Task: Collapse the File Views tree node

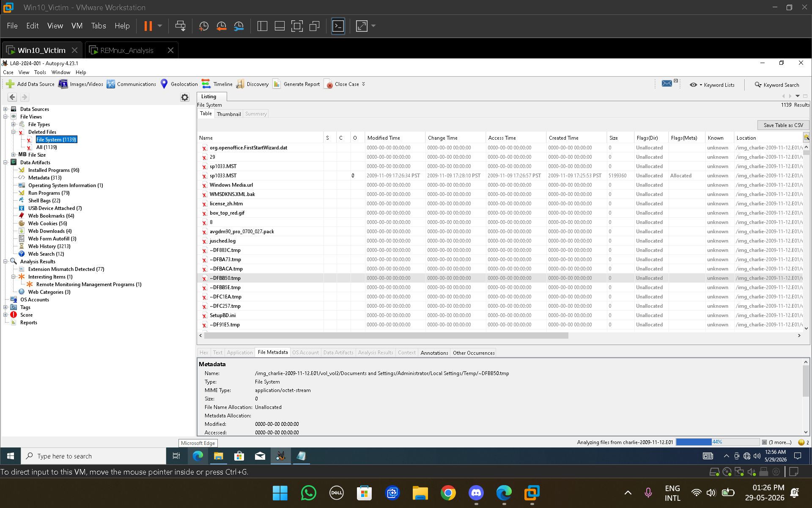Action: point(5,117)
